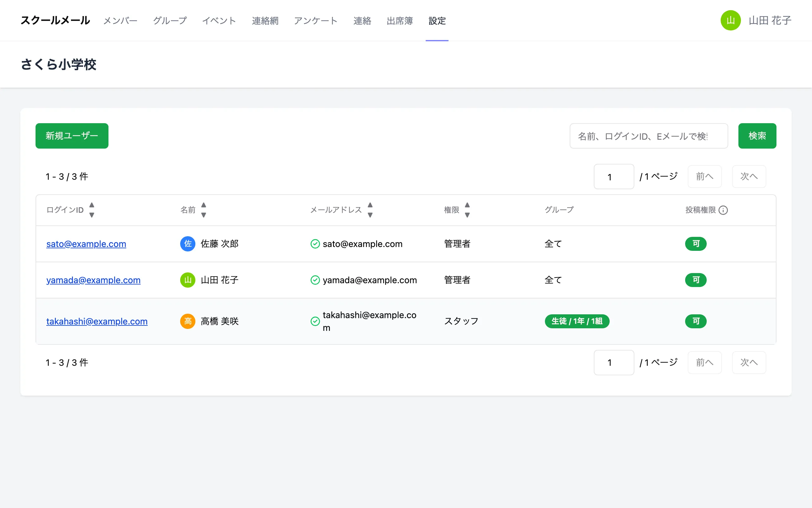This screenshot has height=508, width=812.
Task: Sort 名前 column ascending
Action: (203, 205)
